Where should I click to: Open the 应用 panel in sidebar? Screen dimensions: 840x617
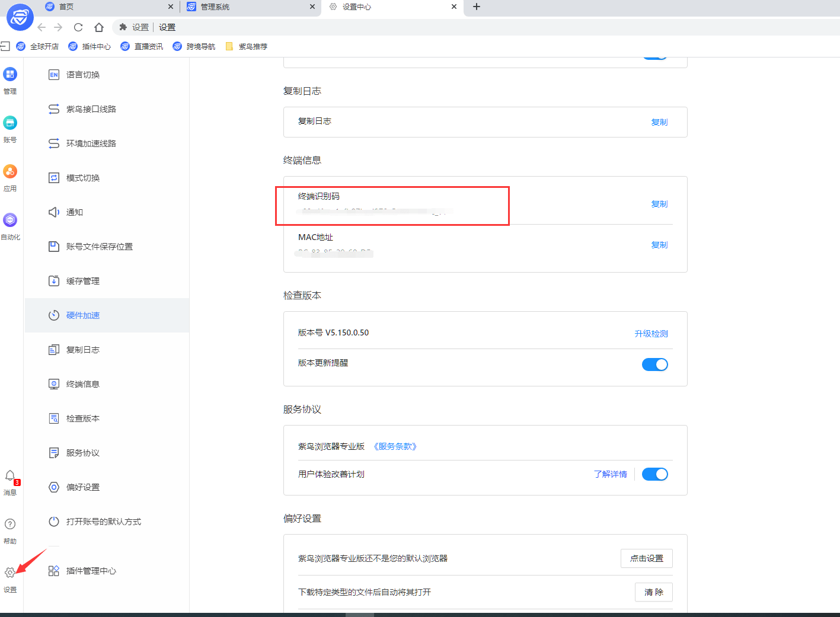click(10, 178)
